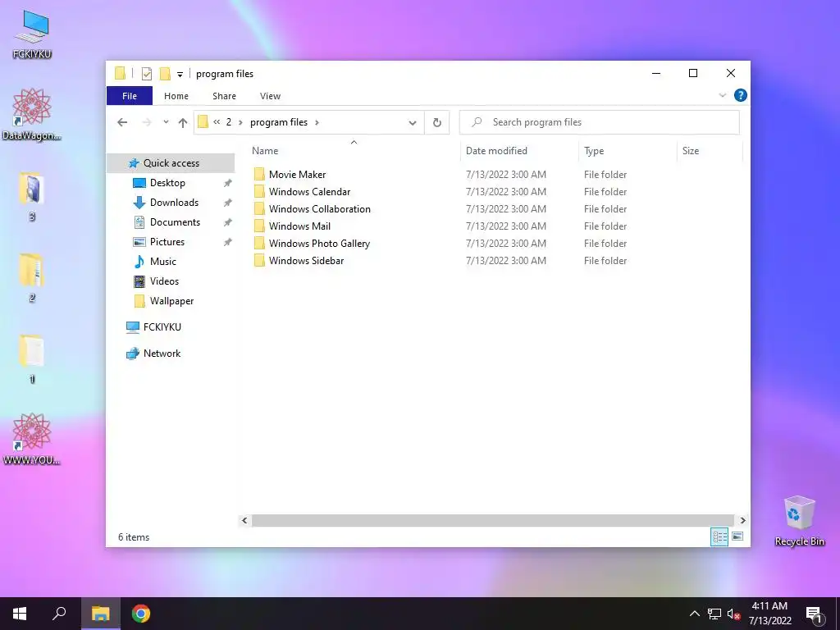This screenshot has width=840, height=630.
Task: Click the scrollbar right arrow
Action: click(742, 520)
